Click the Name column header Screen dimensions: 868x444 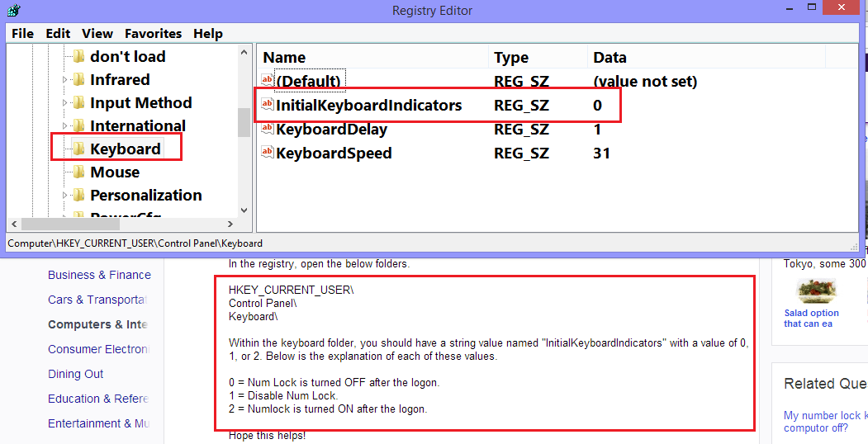point(284,58)
